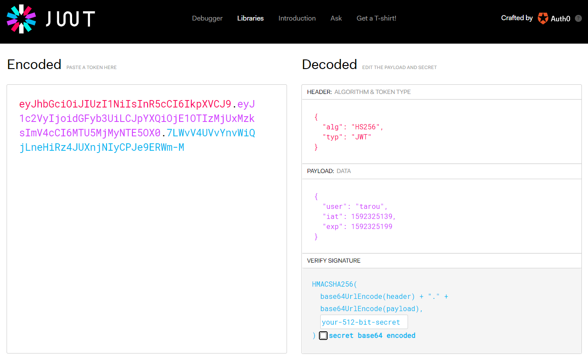This screenshot has height=364, width=588.
Task: Click the HEADER: ALGORITHM & TOKEN TYPE section label
Action: pos(359,92)
